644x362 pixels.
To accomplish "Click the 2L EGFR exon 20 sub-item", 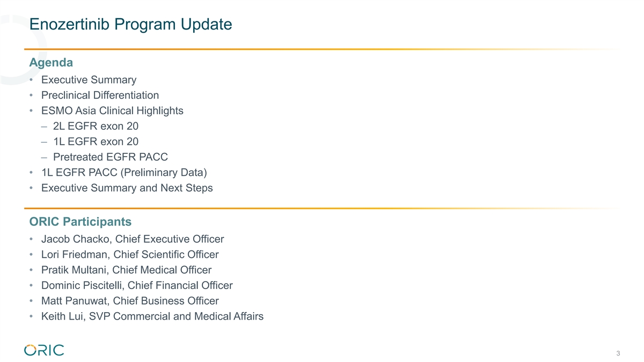I will [x=96, y=127].
